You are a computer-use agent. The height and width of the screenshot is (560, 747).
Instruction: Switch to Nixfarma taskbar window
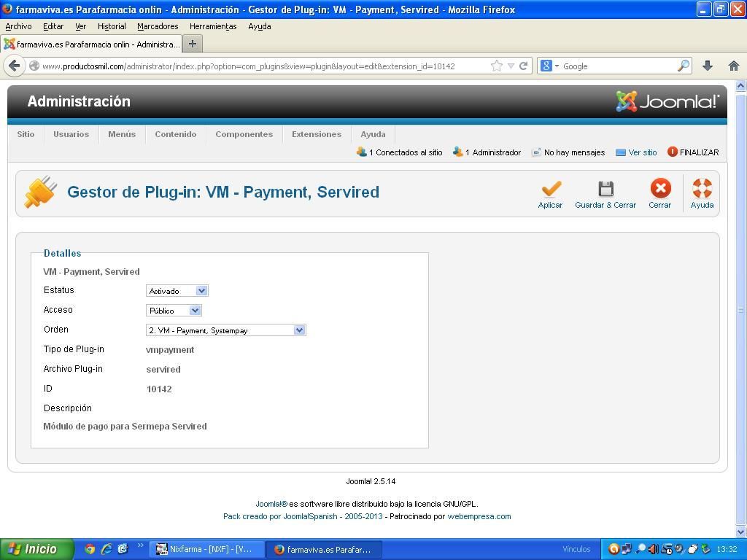point(206,549)
